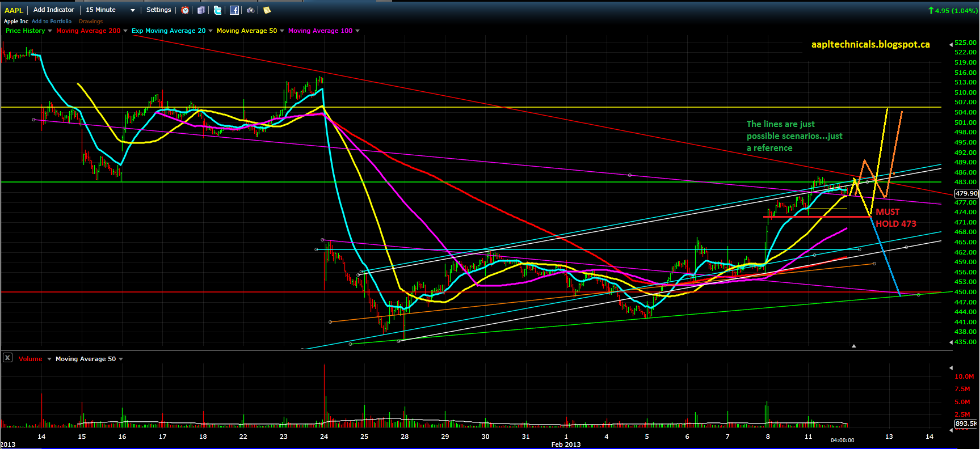Open the alarm clock alert icon
This screenshot has height=449, width=980.
[x=186, y=10]
